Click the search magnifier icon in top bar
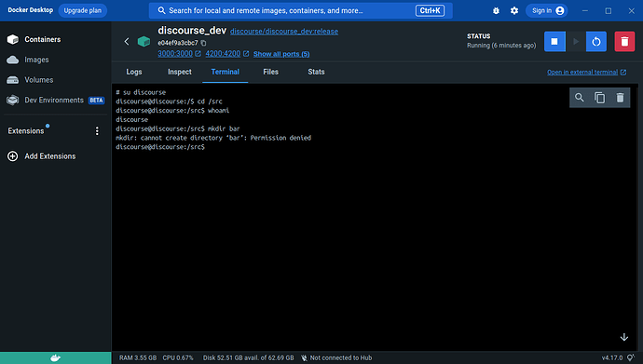 [x=161, y=10]
